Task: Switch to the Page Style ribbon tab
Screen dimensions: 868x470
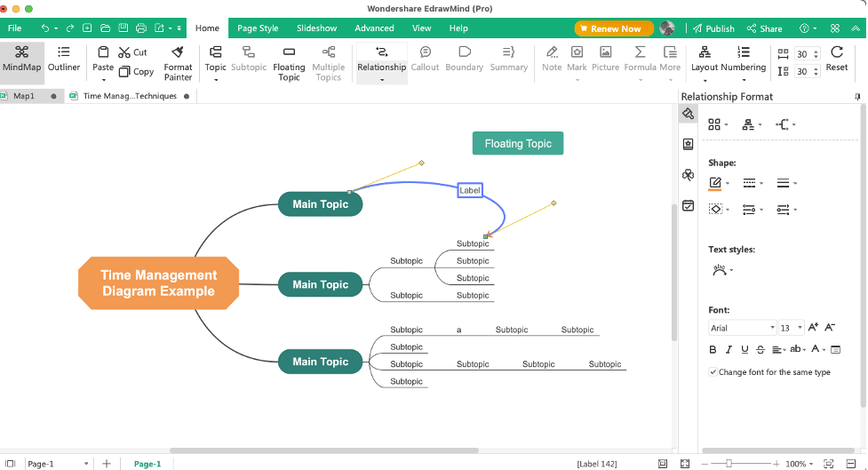Action: (x=258, y=28)
